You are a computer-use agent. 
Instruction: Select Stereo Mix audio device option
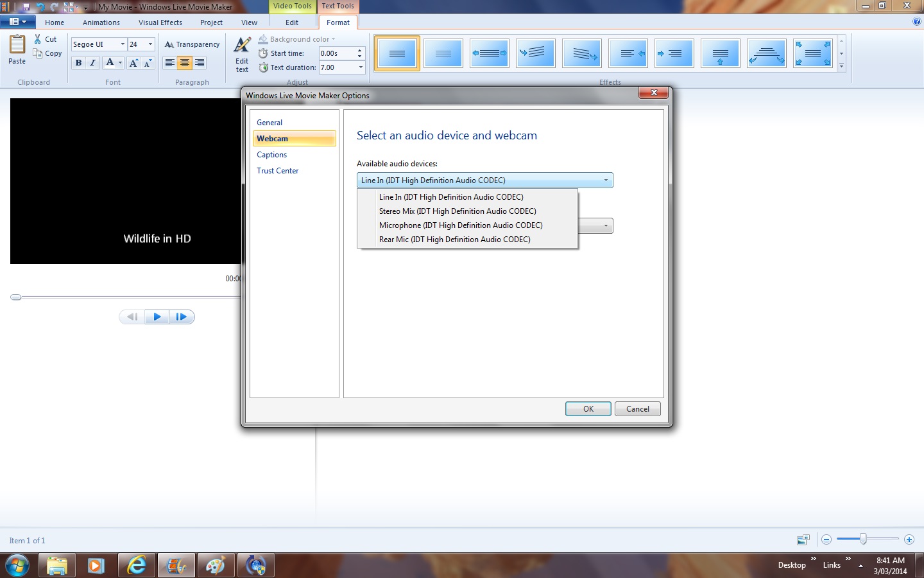pyautogui.click(x=458, y=211)
